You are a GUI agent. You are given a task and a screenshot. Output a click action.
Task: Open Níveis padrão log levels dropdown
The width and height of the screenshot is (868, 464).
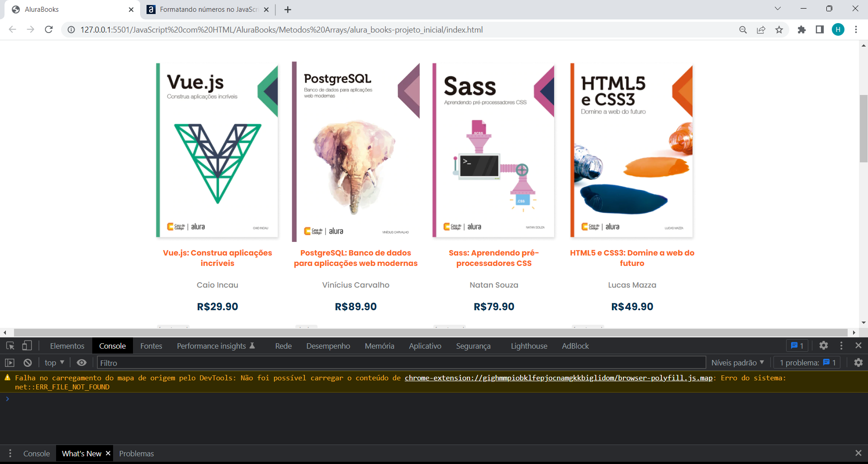(x=737, y=363)
